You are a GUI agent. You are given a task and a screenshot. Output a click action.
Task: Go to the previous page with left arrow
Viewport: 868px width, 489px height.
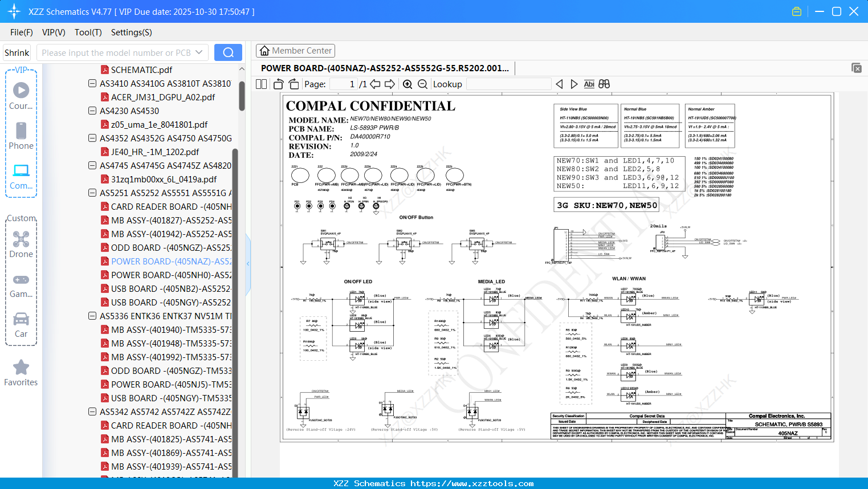375,84
